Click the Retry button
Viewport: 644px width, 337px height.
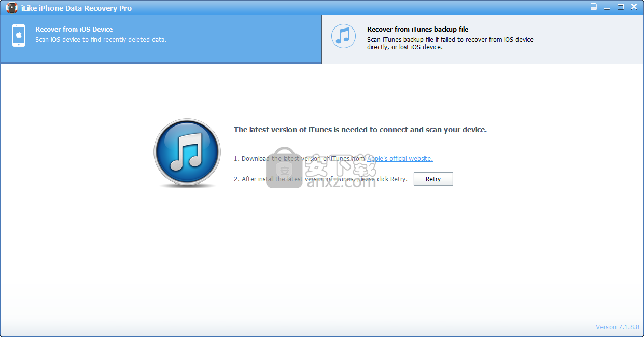433,179
